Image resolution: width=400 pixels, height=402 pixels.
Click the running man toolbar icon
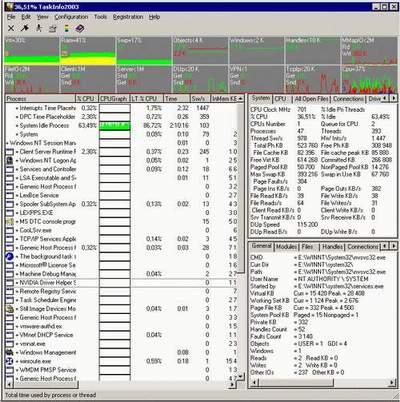(x=39, y=28)
